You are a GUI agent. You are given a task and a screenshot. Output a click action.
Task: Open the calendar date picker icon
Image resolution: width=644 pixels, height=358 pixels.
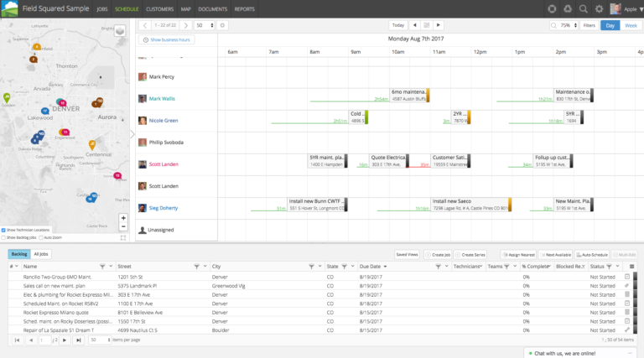click(x=426, y=25)
